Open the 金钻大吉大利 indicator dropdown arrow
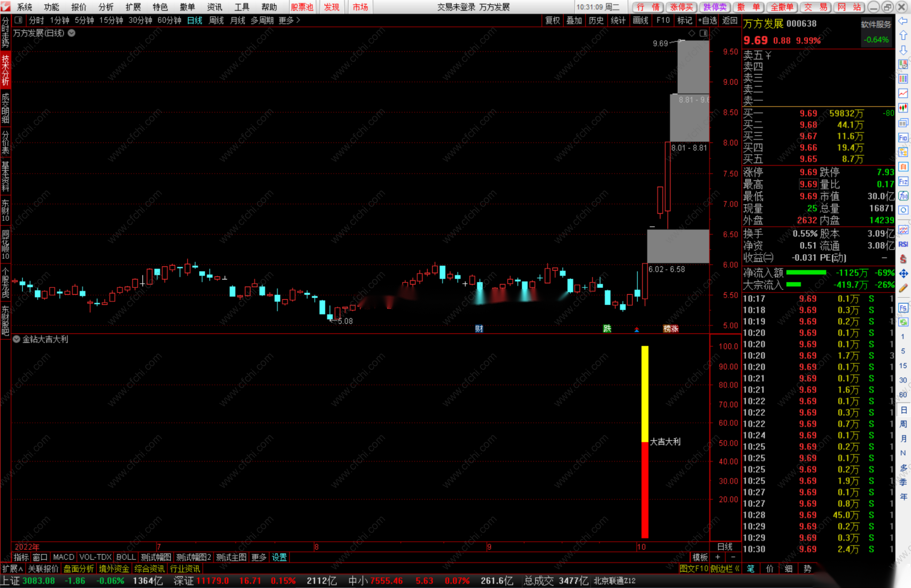The image size is (911, 588). pos(16,339)
